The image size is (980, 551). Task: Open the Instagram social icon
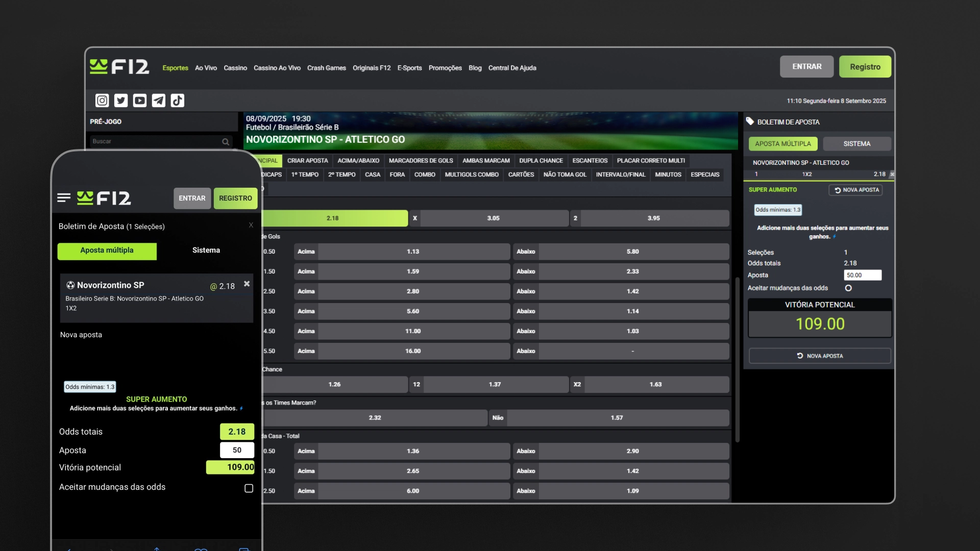tap(102, 101)
